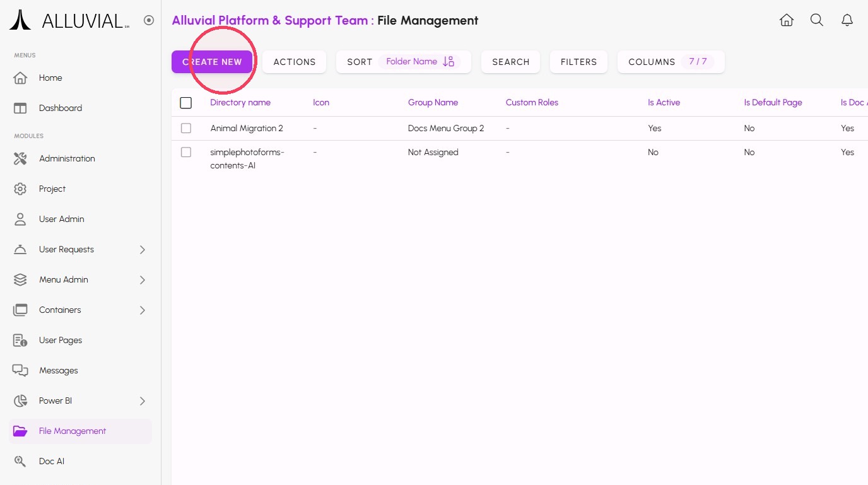Open the ACTIONS button

[295, 62]
